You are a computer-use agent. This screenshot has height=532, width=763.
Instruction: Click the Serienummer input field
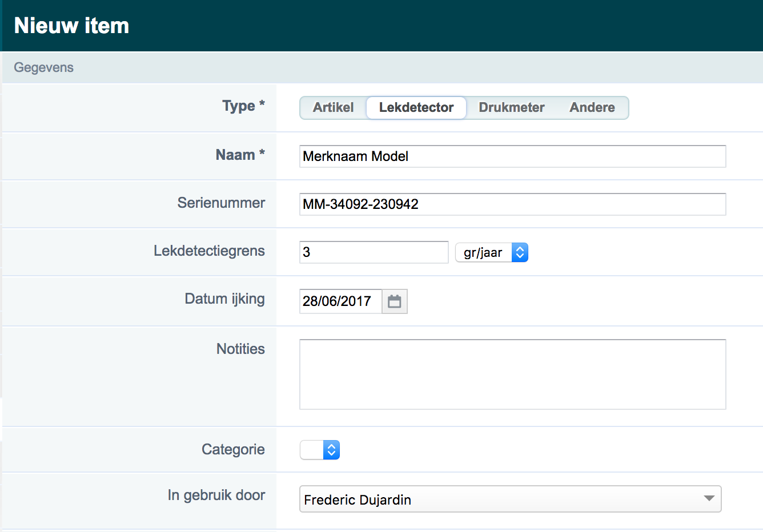[513, 204]
